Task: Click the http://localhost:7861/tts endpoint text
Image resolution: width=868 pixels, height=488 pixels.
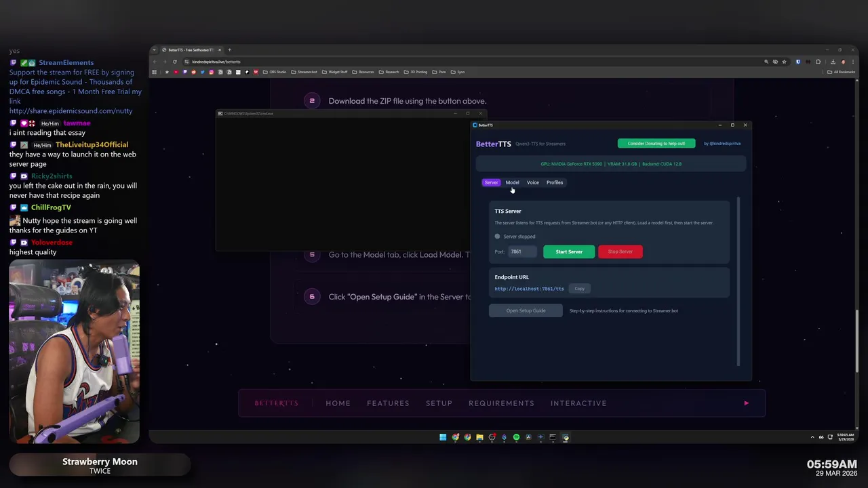Action: tap(529, 289)
